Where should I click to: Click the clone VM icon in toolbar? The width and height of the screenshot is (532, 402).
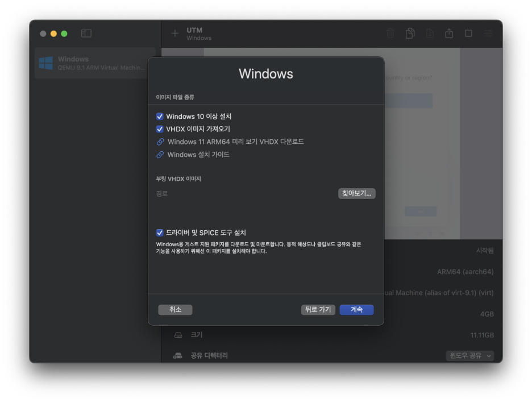pos(410,34)
